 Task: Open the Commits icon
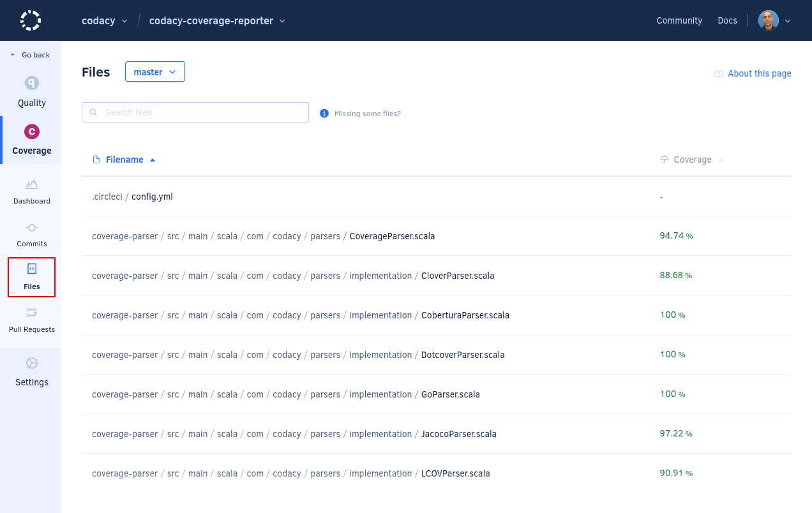pyautogui.click(x=32, y=227)
